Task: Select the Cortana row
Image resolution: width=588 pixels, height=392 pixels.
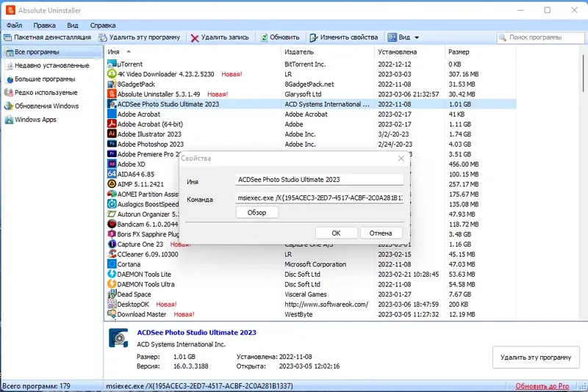Action: 311,264
